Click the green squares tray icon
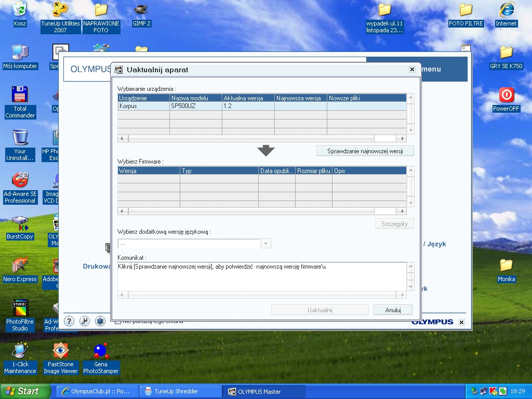Image resolution: width=532 pixels, height=399 pixels. tap(502, 391)
